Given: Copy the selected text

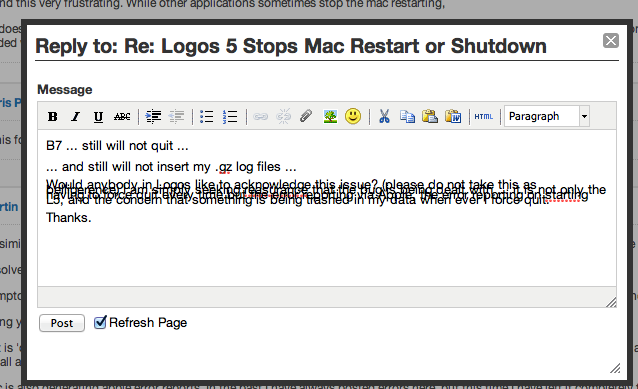Looking at the screenshot, I should pyautogui.click(x=407, y=116).
